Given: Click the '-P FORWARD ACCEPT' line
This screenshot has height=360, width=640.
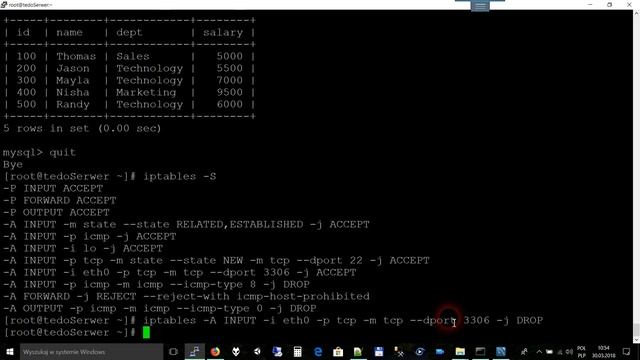Looking at the screenshot, I should (x=60, y=200).
